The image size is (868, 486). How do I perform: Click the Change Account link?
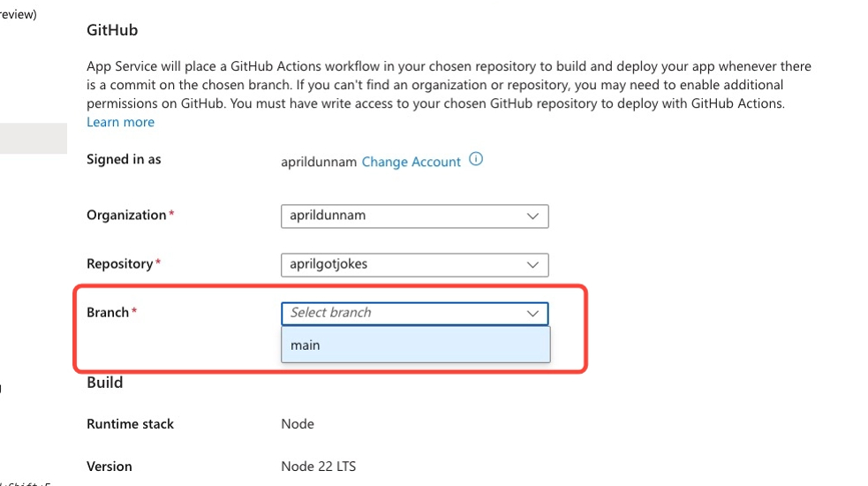(411, 162)
